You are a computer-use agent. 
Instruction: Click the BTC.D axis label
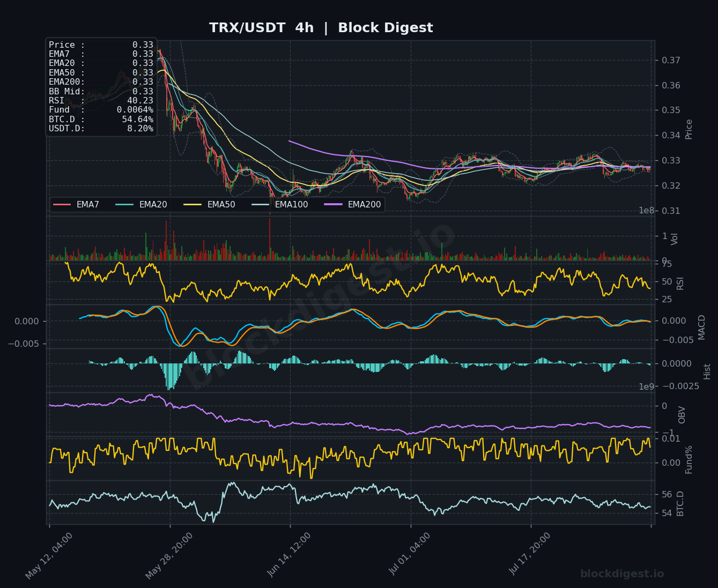(680, 503)
